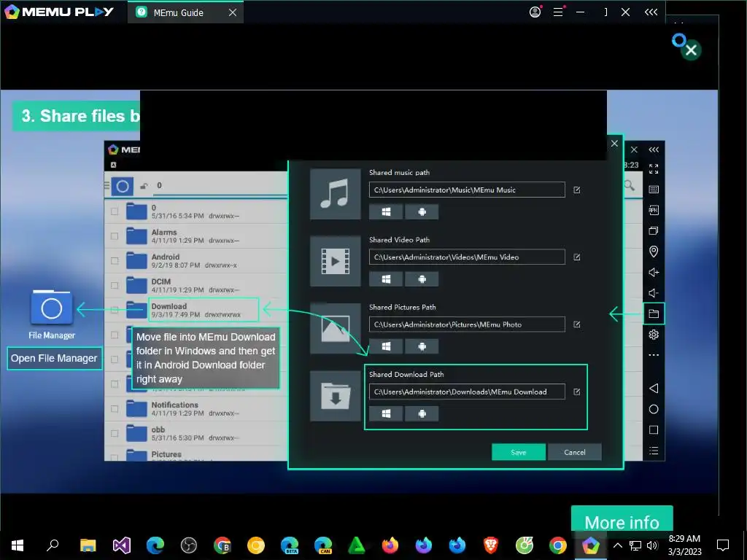747x560 pixels.
Task: Edit the Shared Video Path
Action: click(577, 257)
